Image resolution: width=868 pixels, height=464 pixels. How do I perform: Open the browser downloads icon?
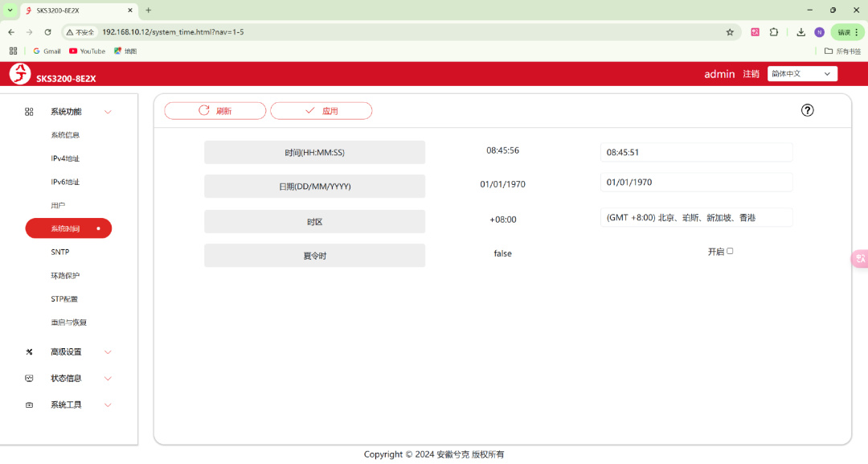800,32
